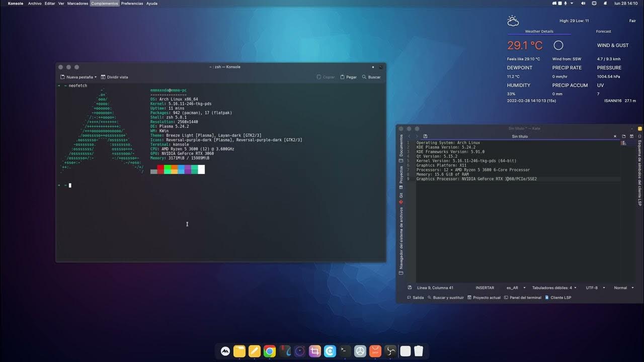
Task: Open the es_AR language dropdown
Action: [516, 288]
